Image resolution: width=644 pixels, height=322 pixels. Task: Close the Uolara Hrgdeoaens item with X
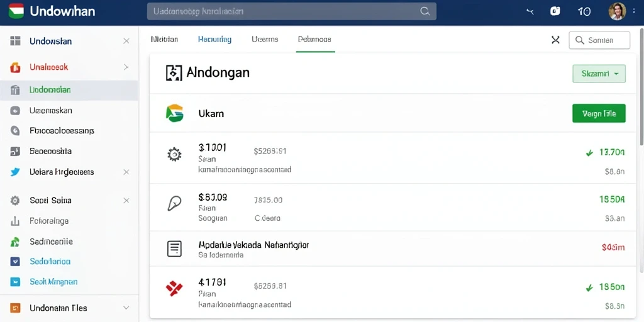click(x=126, y=172)
